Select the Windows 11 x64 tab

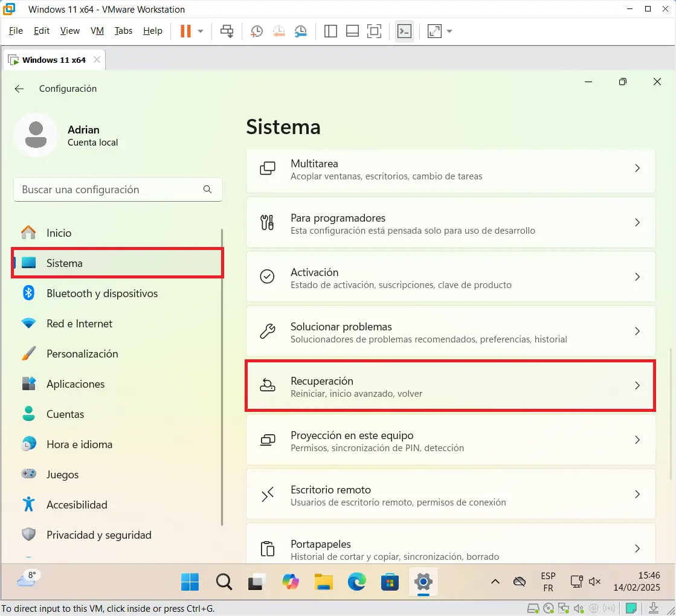[54, 60]
